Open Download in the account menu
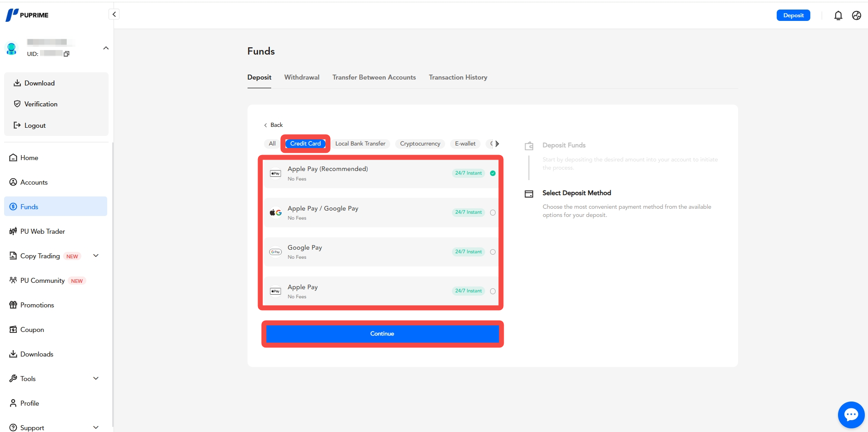Image resolution: width=868 pixels, height=432 pixels. 35,83
